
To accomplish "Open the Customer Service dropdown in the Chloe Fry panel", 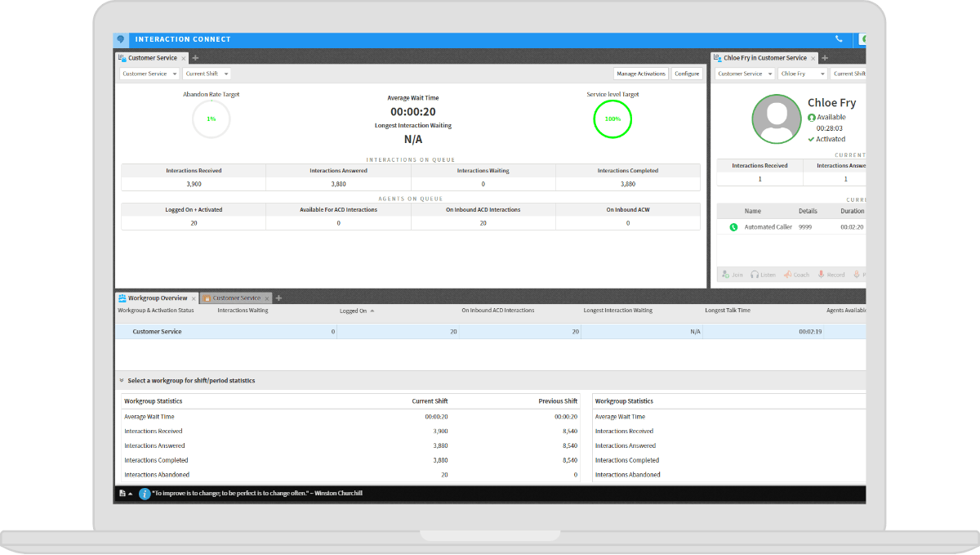I will coord(746,74).
